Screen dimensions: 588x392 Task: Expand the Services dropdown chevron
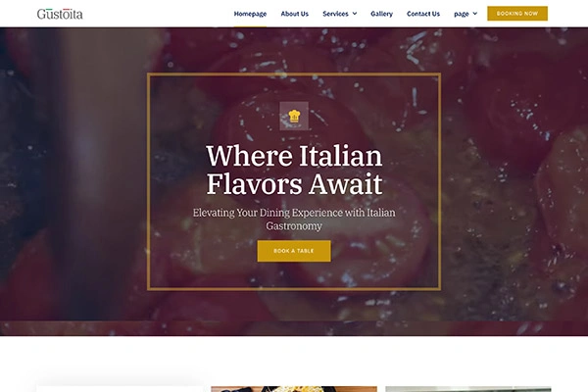click(x=355, y=14)
